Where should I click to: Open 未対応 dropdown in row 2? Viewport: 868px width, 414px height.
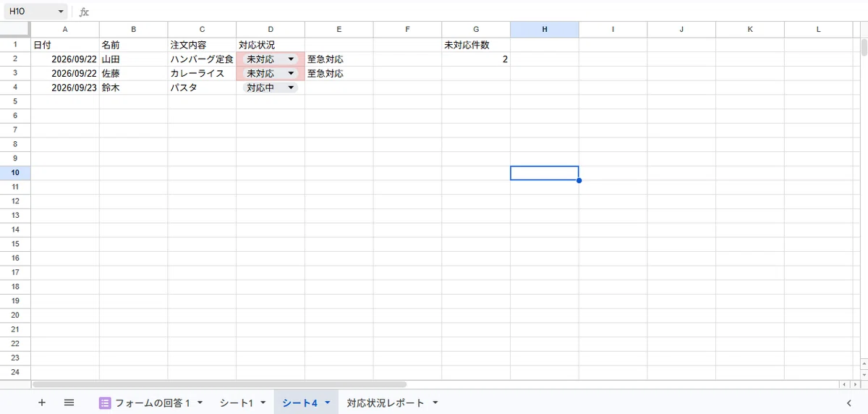click(291, 59)
